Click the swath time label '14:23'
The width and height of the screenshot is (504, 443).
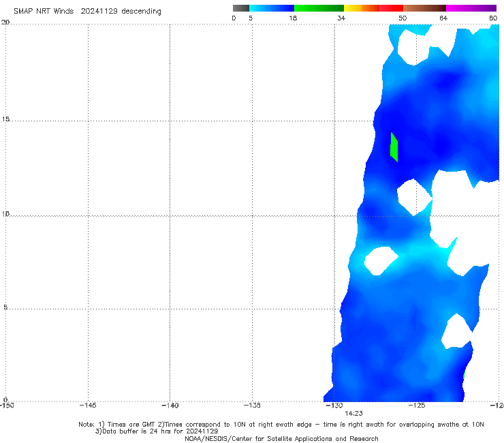pos(353,414)
